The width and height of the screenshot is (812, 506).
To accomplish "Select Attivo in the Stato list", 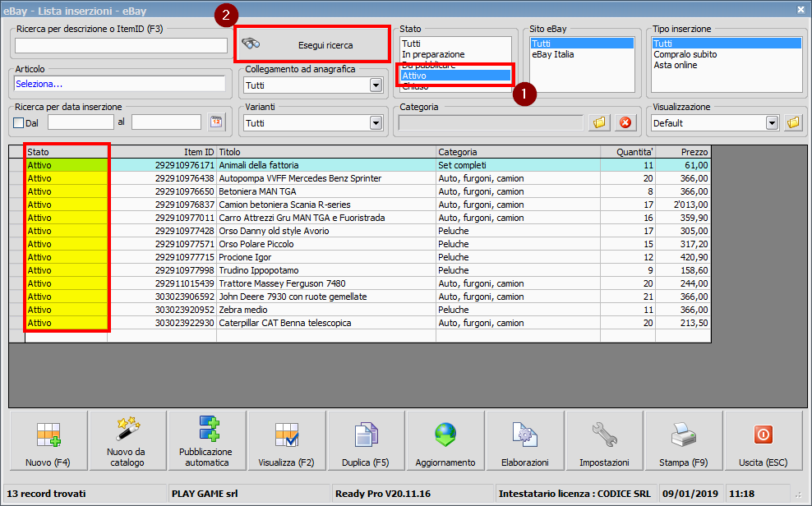I will pos(455,76).
